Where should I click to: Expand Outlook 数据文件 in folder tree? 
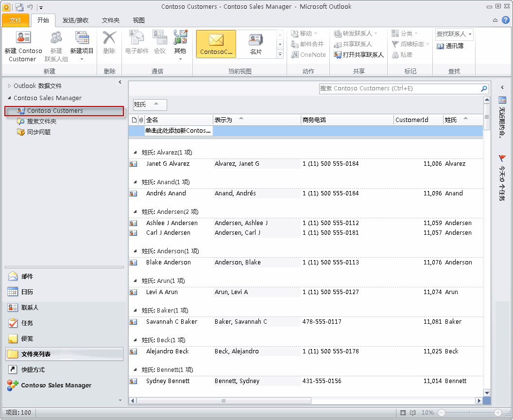(x=9, y=87)
